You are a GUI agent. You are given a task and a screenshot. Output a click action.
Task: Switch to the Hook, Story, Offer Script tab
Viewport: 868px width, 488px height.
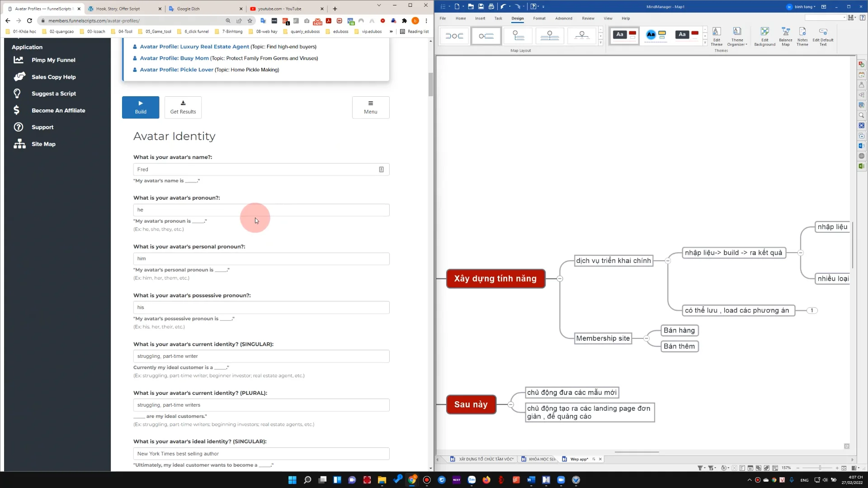coord(125,9)
